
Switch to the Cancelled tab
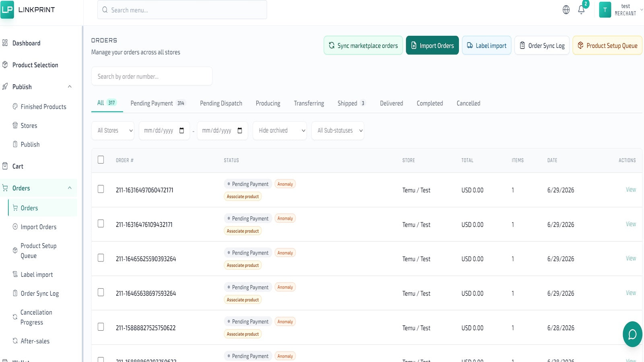tap(469, 103)
